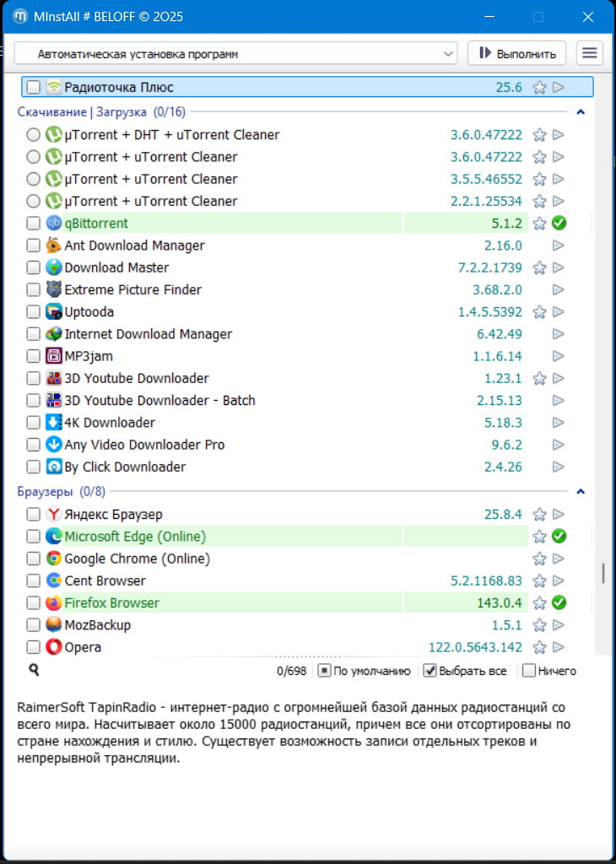The height and width of the screenshot is (864, 616).
Task: Select first µTorrent + DHT radio button
Action: [x=33, y=135]
